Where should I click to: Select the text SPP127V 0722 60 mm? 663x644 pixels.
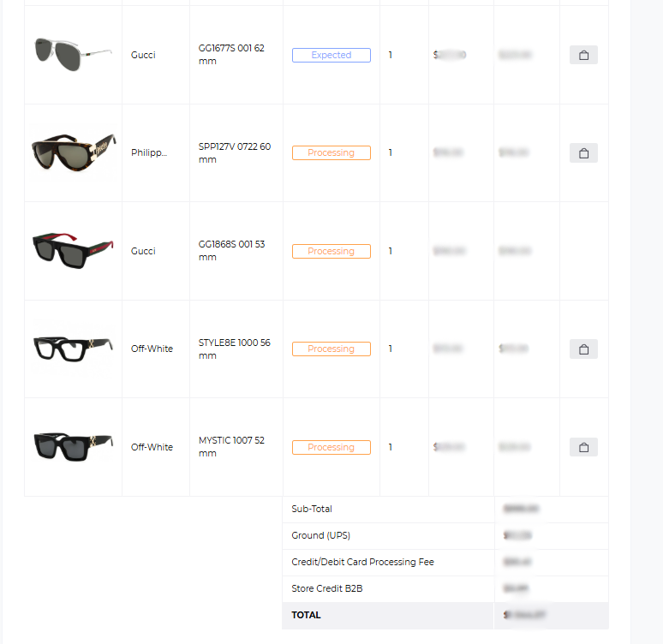235,152
